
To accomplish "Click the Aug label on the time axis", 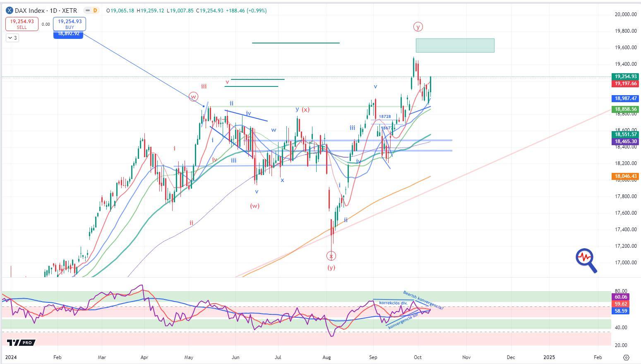I will tap(327, 357).
